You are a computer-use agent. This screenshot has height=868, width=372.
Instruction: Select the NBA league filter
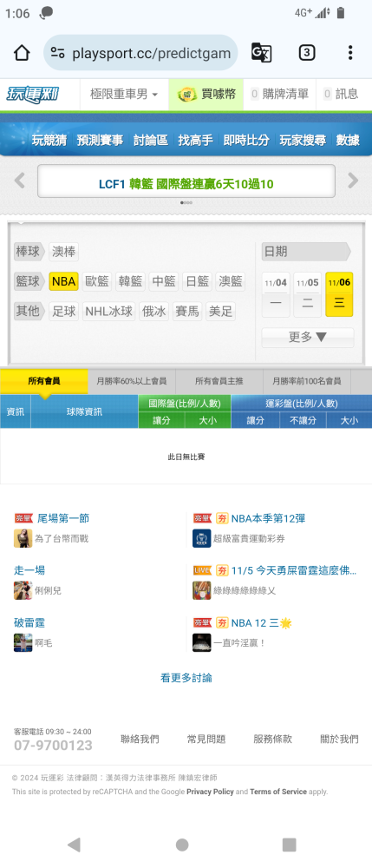pyautogui.click(x=63, y=281)
